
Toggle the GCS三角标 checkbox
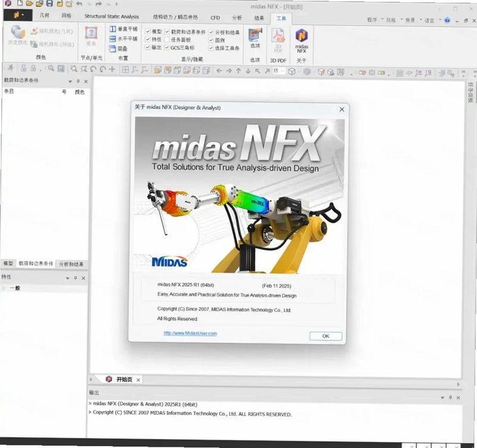167,48
